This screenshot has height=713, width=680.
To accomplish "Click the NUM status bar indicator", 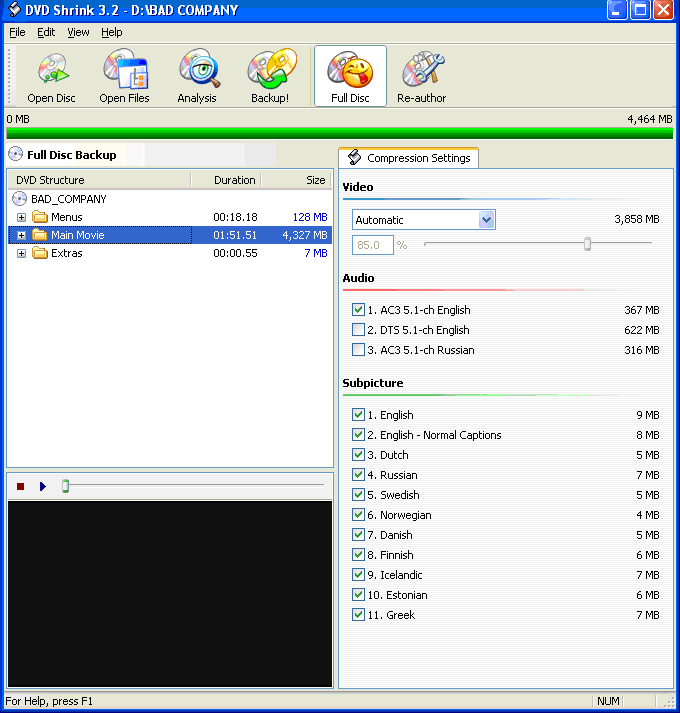I will point(608,701).
